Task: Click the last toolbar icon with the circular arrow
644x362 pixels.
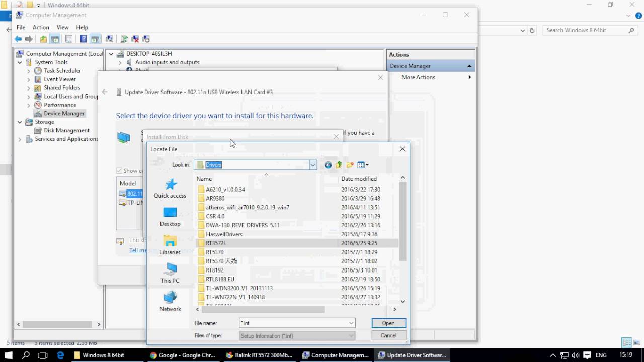Action: [146, 39]
